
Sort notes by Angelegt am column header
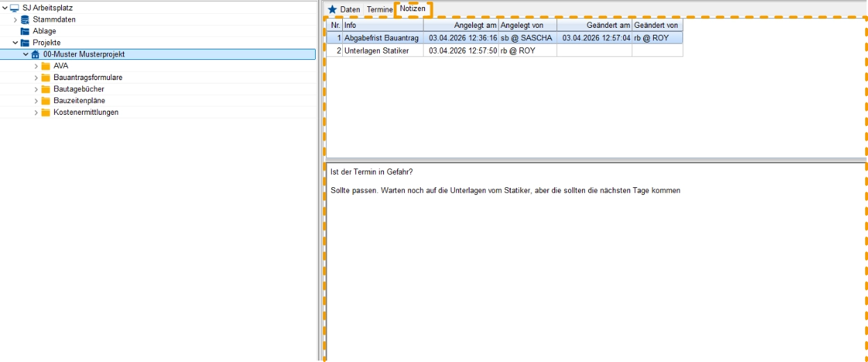click(460, 26)
